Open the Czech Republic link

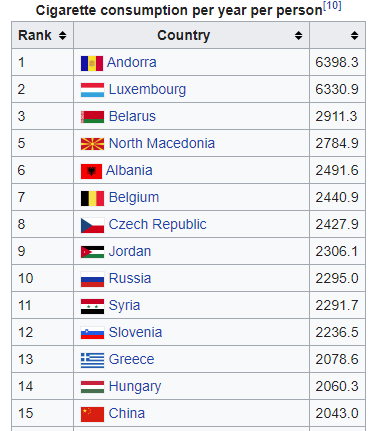click(x=158, y=224)
